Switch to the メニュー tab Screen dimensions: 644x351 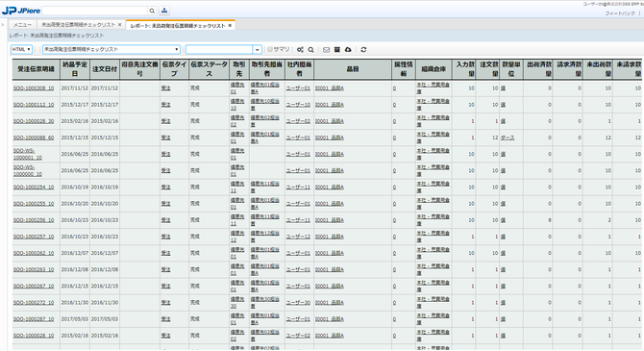click(x=22, y=25)
